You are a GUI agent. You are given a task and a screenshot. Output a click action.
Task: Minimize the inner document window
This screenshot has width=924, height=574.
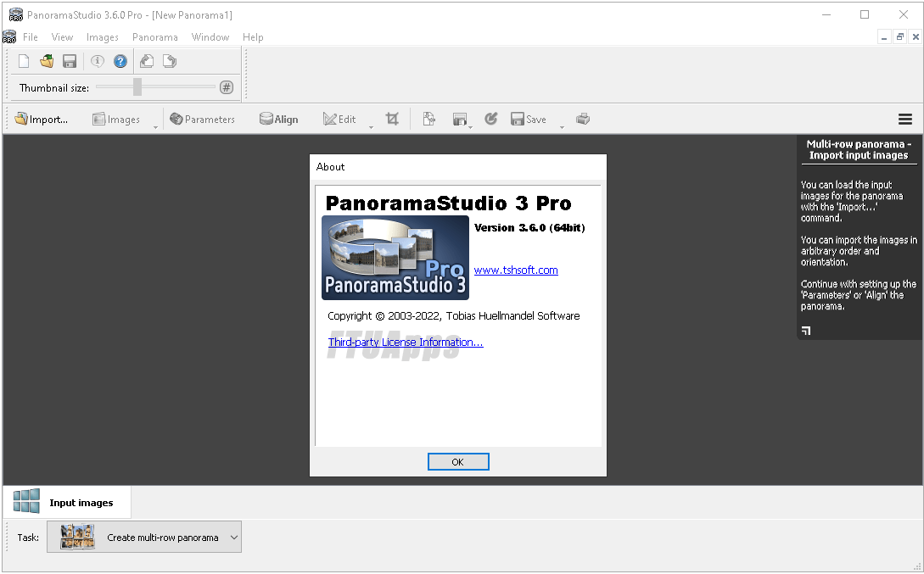[884, 37]
